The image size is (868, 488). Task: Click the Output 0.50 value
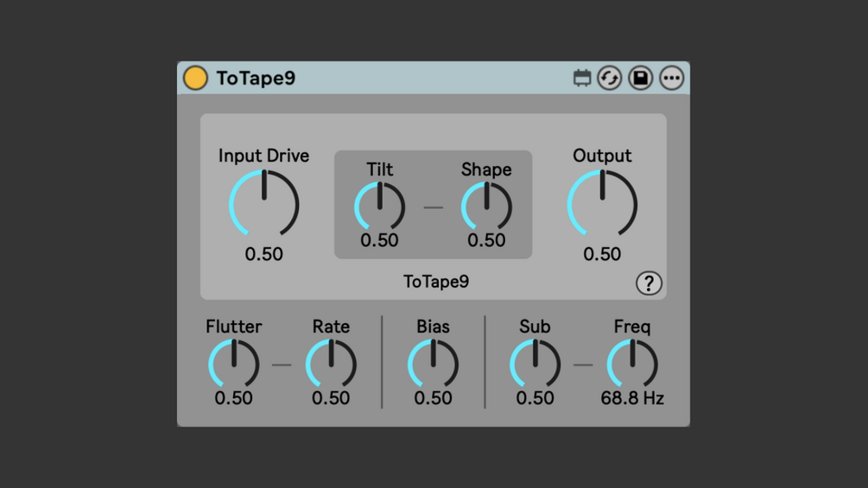[x=602, y=254]
